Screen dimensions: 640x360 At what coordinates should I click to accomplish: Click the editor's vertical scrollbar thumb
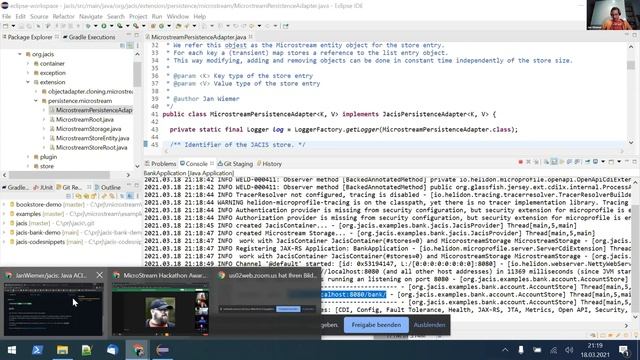point(631,65)
